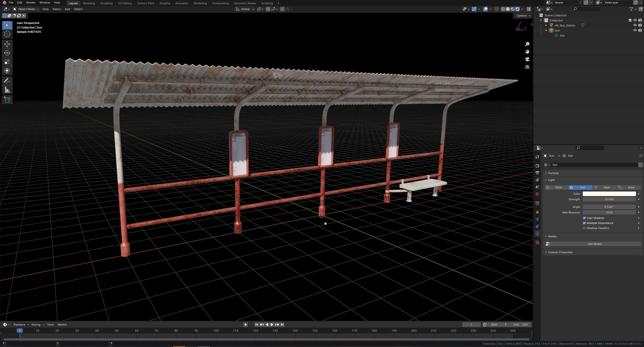The image size is (644, 347).
Task: Open the Render properties tab
Action: pyautogui.click(x=537, y=166)
